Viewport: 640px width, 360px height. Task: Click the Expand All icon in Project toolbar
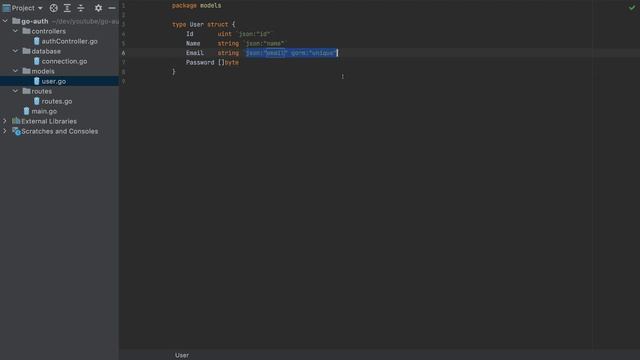[x=67, y=8]
